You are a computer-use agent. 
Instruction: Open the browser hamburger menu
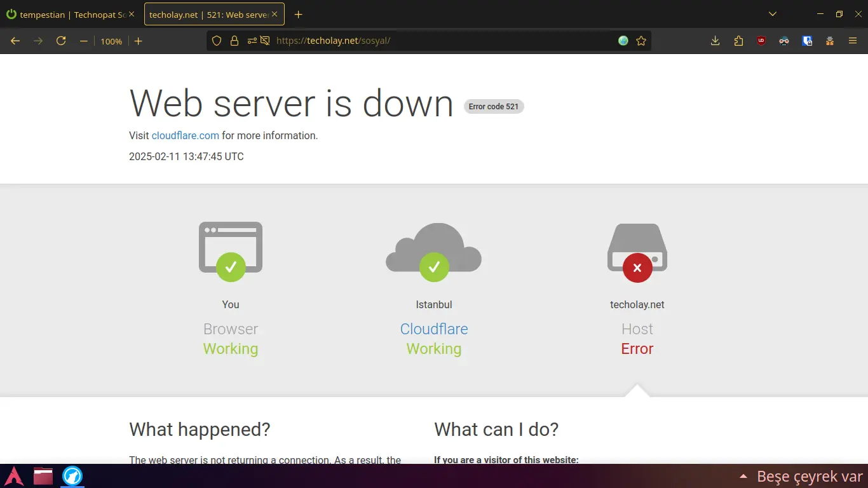(853, 41)
